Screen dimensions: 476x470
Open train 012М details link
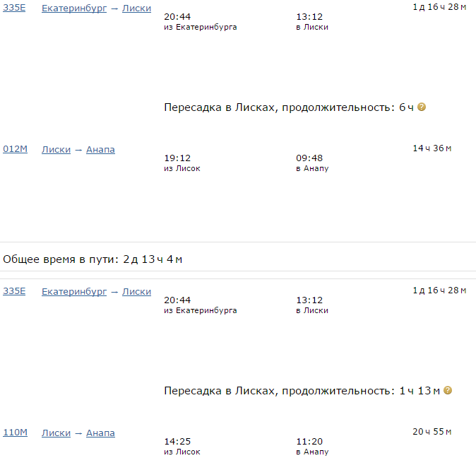pos(15,149)
